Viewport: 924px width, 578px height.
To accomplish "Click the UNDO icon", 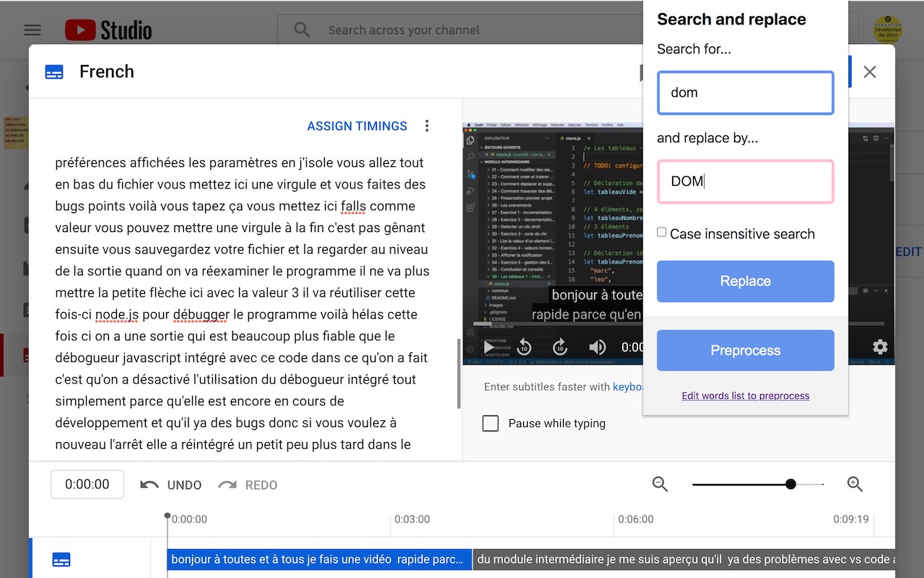I will pos(149,485).
